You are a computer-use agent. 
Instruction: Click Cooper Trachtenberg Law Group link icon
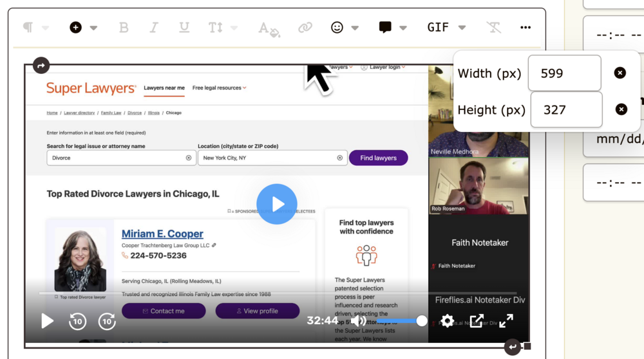[x=214, y=245]
